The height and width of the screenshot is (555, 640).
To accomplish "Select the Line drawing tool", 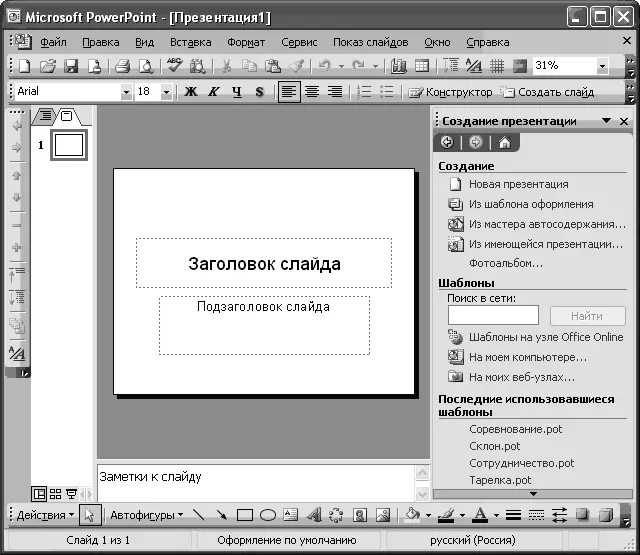I will 198,515.
